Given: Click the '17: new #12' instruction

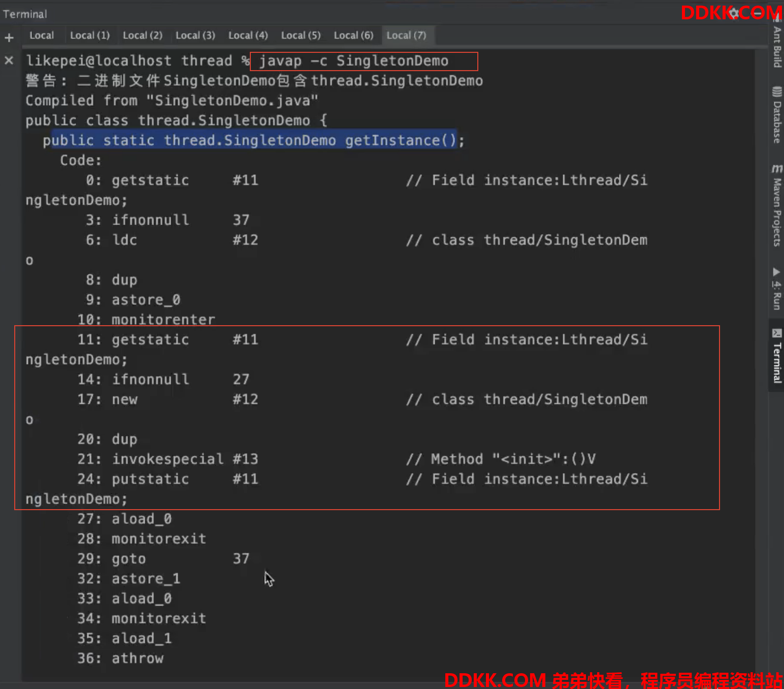Looking at the screenshot, I should point(168,399).
